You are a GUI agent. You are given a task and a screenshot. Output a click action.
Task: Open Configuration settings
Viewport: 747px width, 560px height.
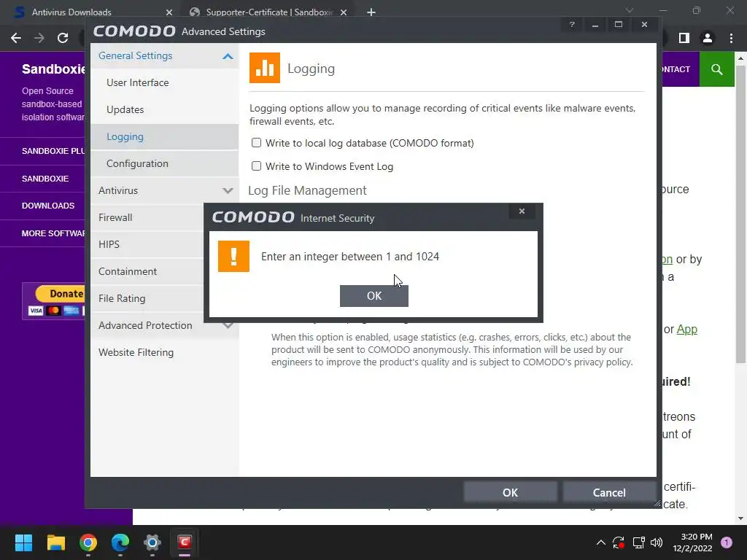[164, 163]
